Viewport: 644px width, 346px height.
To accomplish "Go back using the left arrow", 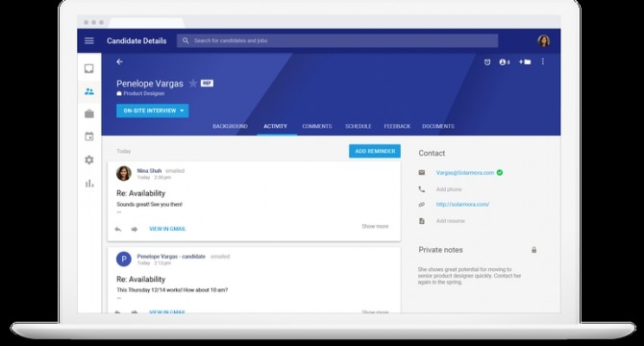I will coord(119,62).
